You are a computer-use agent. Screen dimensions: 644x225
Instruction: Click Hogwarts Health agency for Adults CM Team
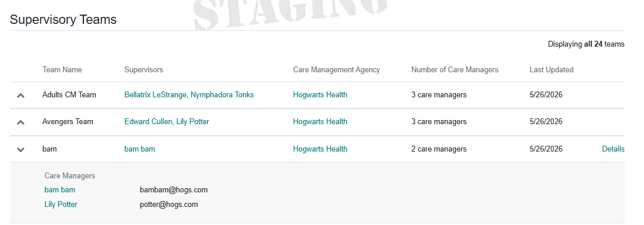click(320, 94)
